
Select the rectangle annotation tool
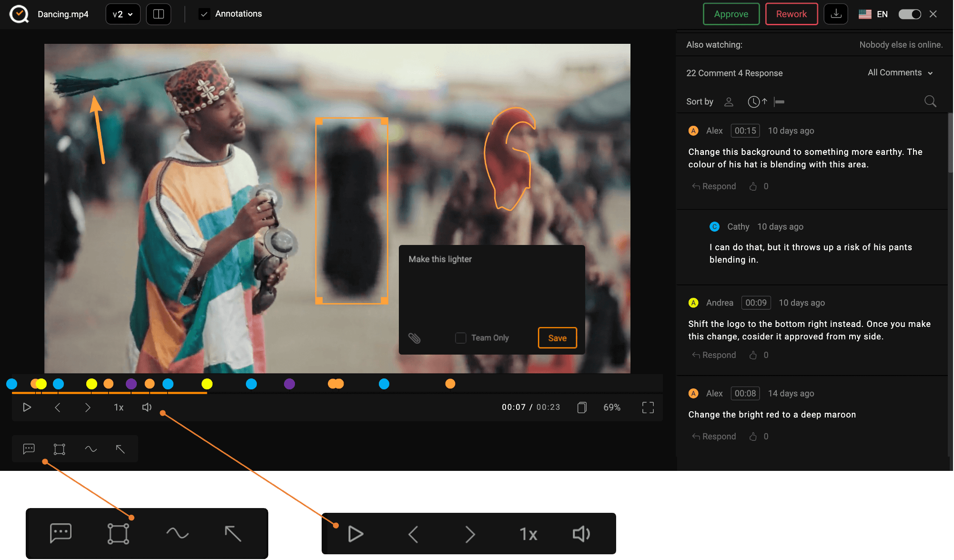tap(59, 449)
